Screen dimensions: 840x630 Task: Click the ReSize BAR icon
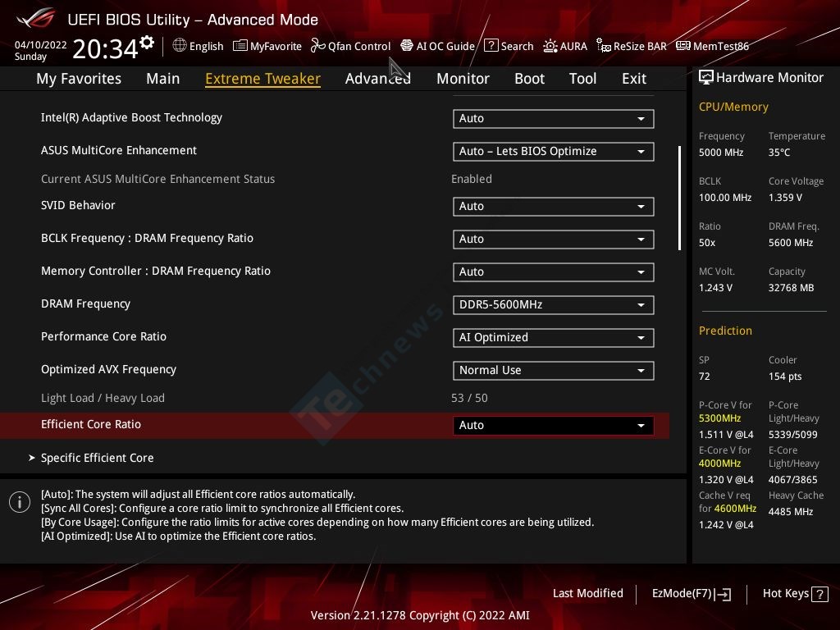pyautogui.click(x=604, y=46)
